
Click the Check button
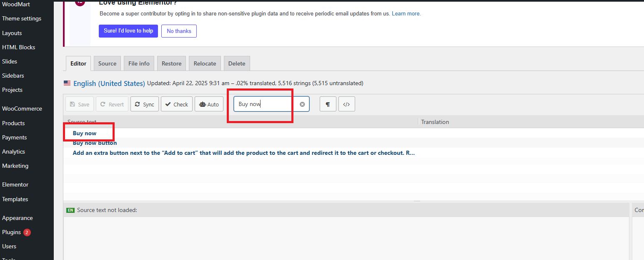pos(176,104)
